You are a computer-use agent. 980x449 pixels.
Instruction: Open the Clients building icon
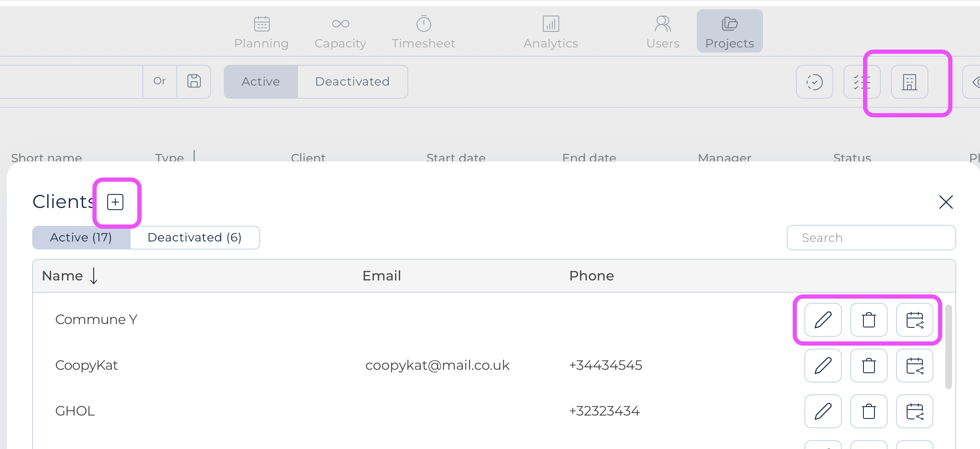(x=909, y=82)
